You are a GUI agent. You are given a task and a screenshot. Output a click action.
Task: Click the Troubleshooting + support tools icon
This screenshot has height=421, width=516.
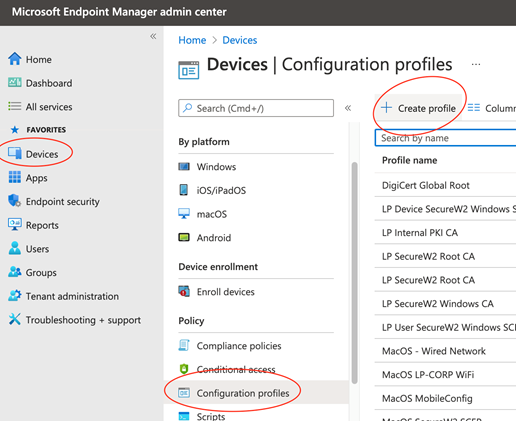point(15,319)
